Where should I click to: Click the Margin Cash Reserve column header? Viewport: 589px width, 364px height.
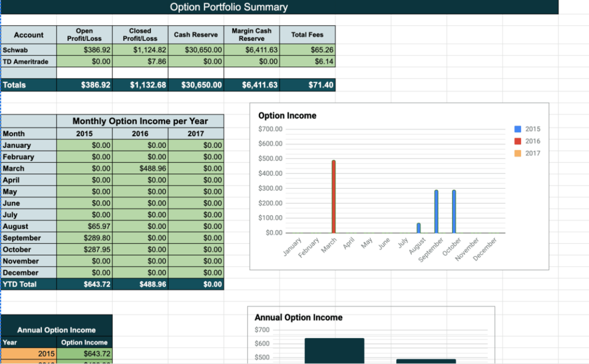[251, 35]
